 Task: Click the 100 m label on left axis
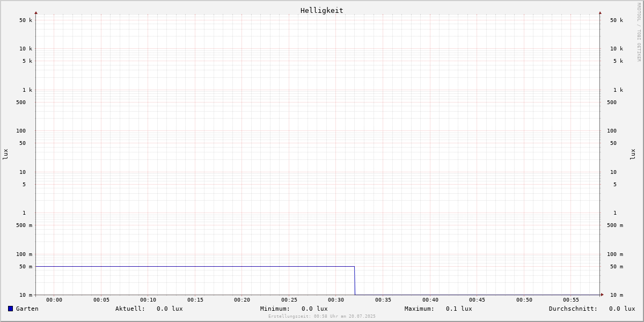pos(24,254)
